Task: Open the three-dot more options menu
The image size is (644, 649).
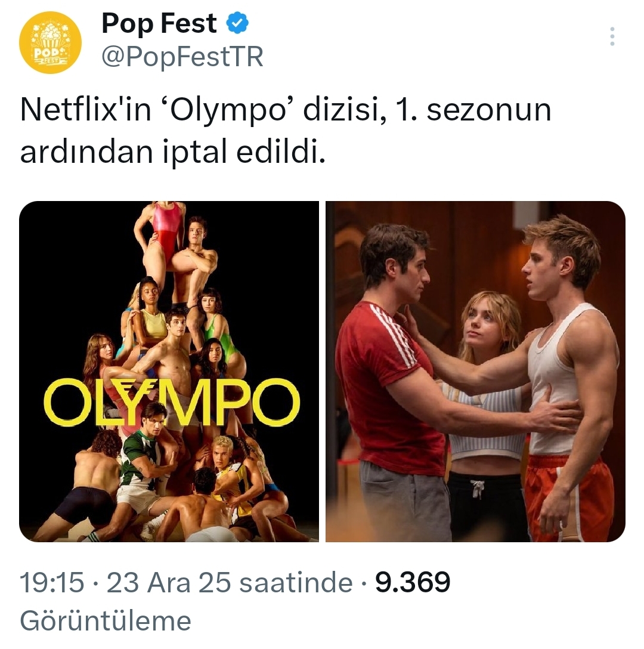Action: 612,36
